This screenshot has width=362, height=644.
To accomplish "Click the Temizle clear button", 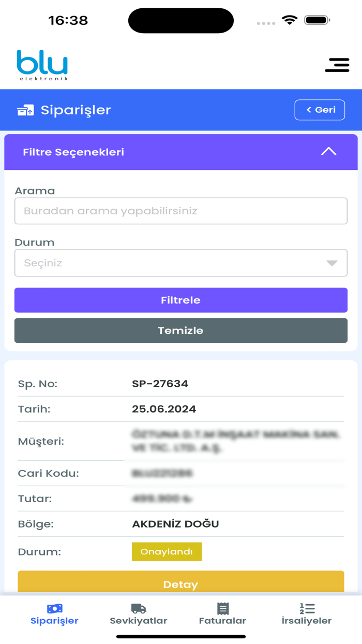I will 180,330.
